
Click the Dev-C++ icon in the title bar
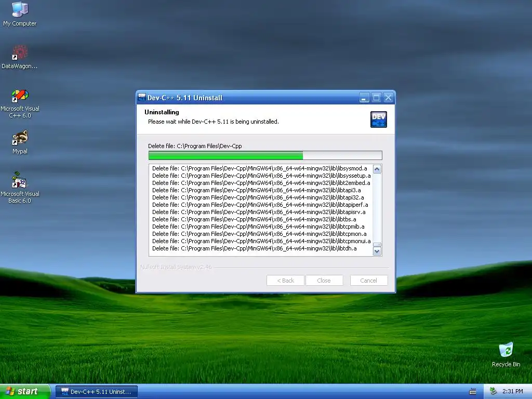142,97
